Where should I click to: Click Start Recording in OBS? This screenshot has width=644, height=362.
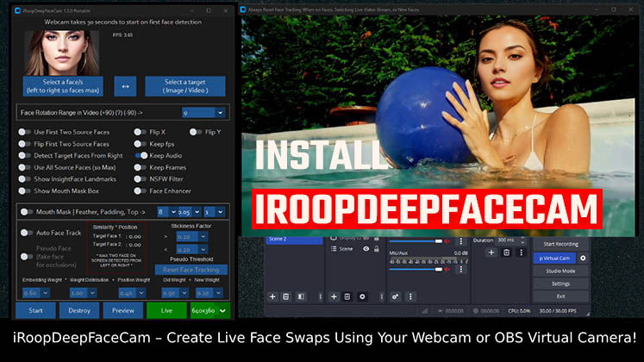[560, 244]
